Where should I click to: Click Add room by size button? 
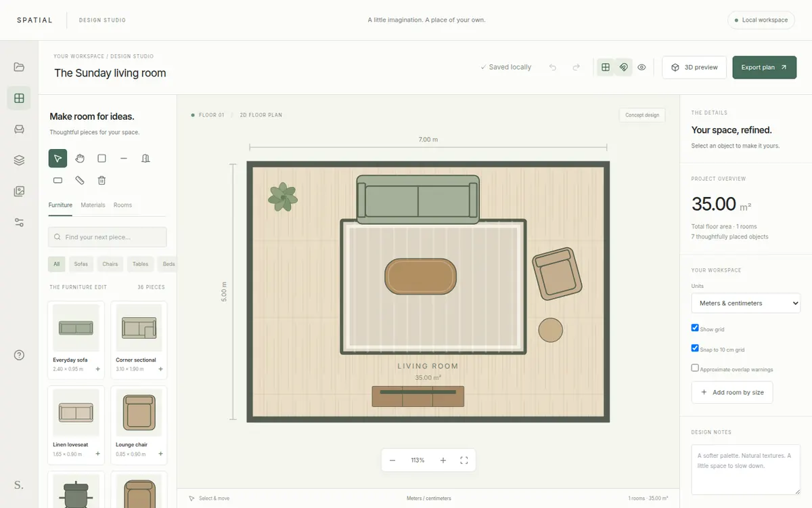[x=732, y=392]
